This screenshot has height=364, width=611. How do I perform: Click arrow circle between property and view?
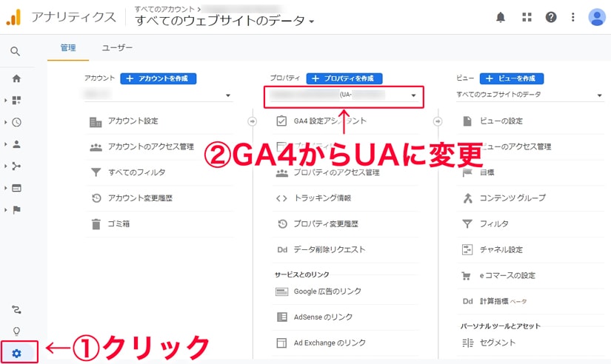click(438, 121)
